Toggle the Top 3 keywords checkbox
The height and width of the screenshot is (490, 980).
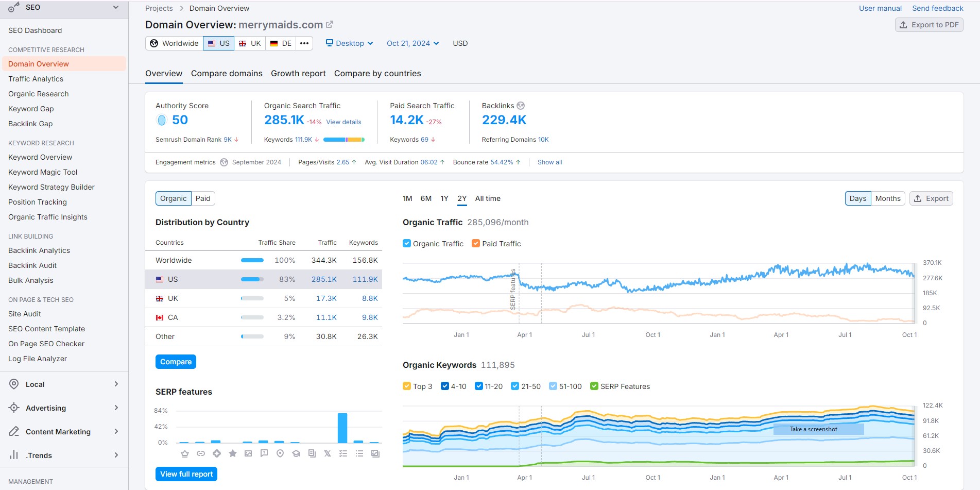407,386
